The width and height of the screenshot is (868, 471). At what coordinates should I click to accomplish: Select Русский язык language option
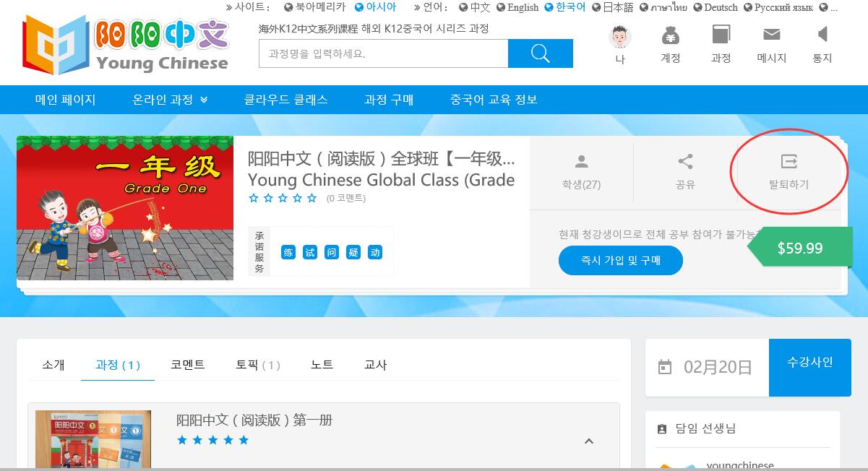tap(778, 7)
